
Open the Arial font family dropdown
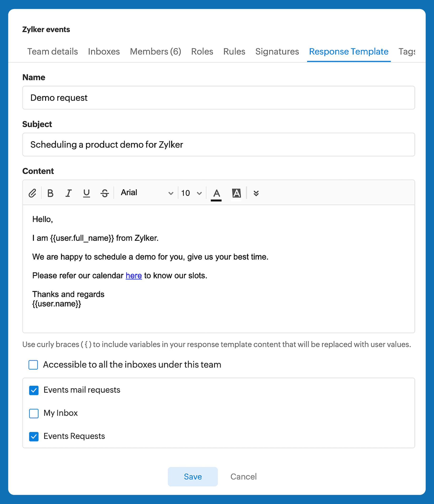click(x=147, y=193)
